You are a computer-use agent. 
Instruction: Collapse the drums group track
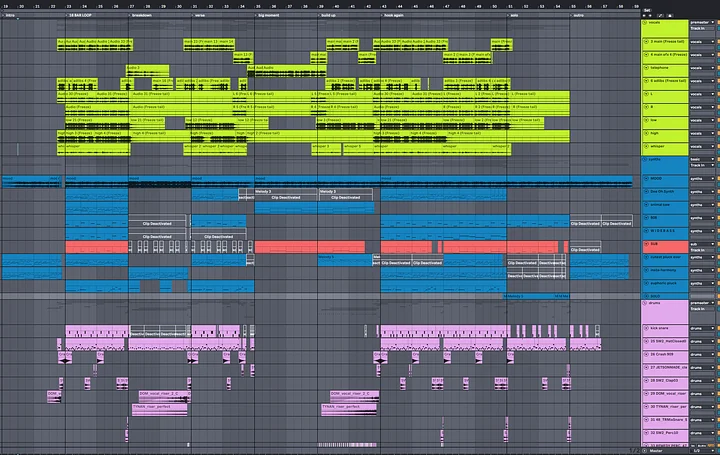pos(645,303)
